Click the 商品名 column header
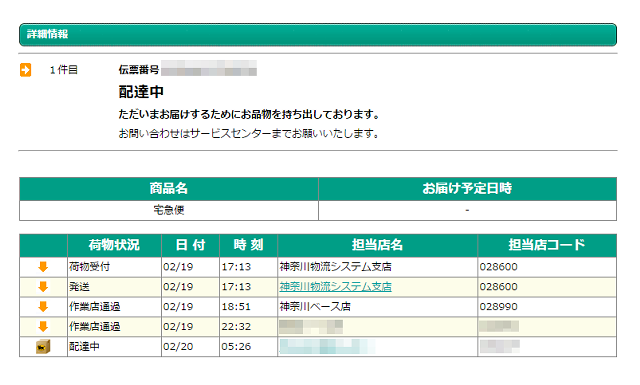 (169, 189)
